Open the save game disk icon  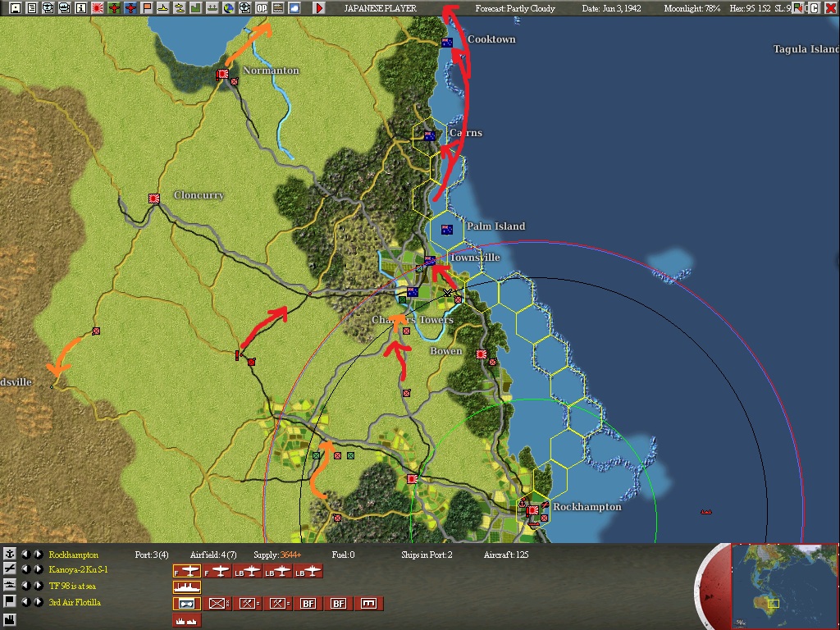click(15, 8)
